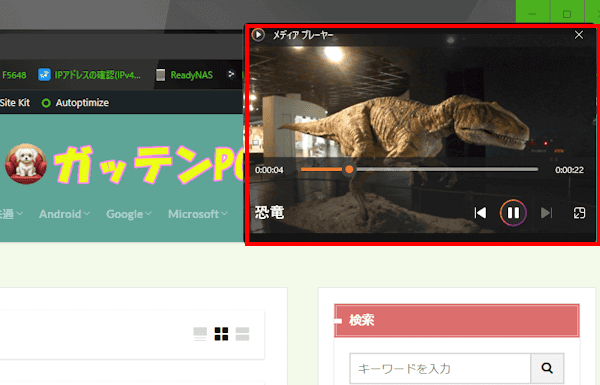Open IPアドレスの確認 bookmark
The width and height of the screenshot is (600, 385).
(x=90, y=75)
